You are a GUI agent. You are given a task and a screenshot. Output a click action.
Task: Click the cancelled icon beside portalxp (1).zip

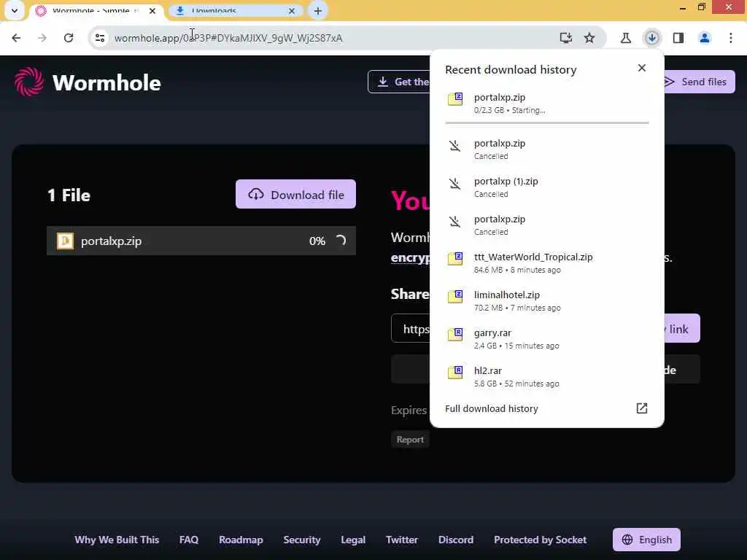(x=455, y=183)
